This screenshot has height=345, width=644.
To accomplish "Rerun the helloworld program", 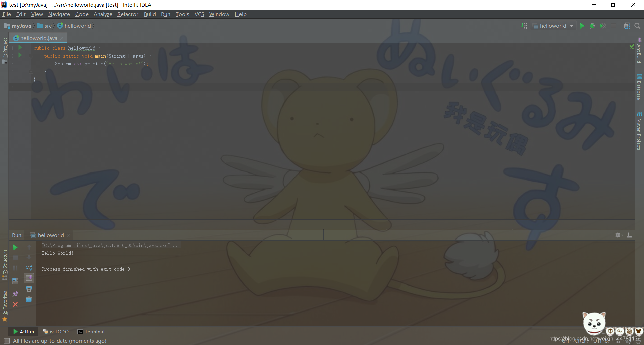I will point(15,247).
